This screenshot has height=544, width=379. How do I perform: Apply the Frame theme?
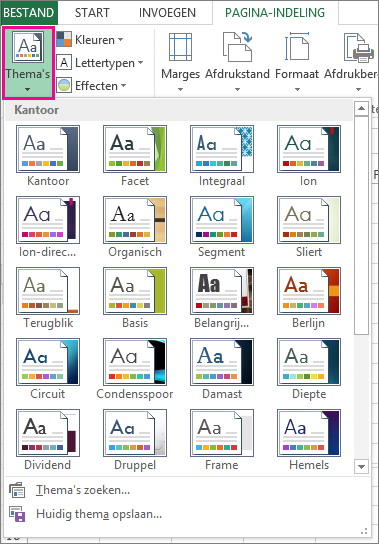point(222,440)
